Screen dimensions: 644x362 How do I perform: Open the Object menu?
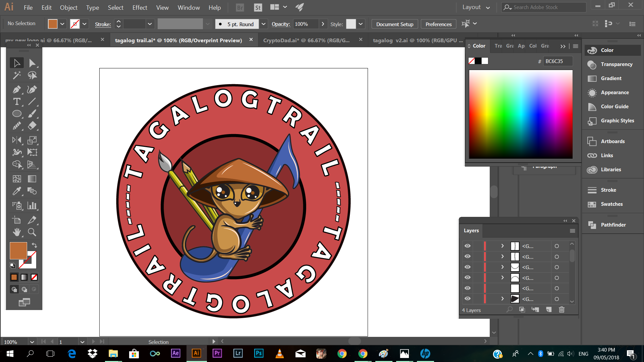pyautogui.click(x=69, y=7)
